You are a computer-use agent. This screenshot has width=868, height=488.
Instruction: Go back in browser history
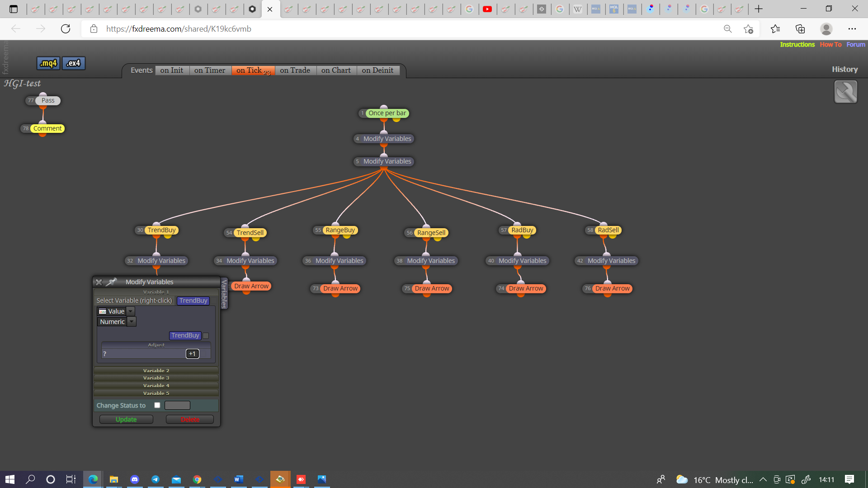tap(16, 29)
